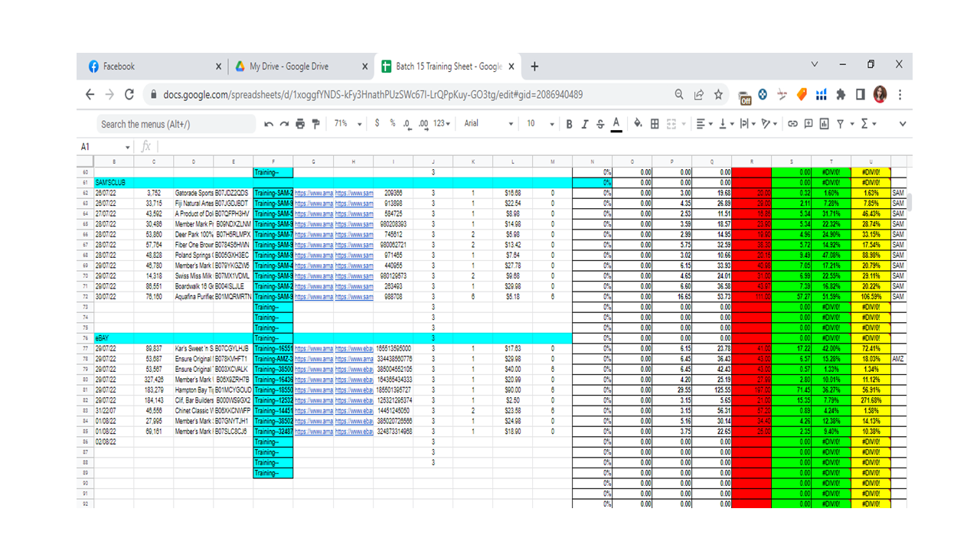
Task: Open the Chrome profile avatar
Action: point(880,95)
